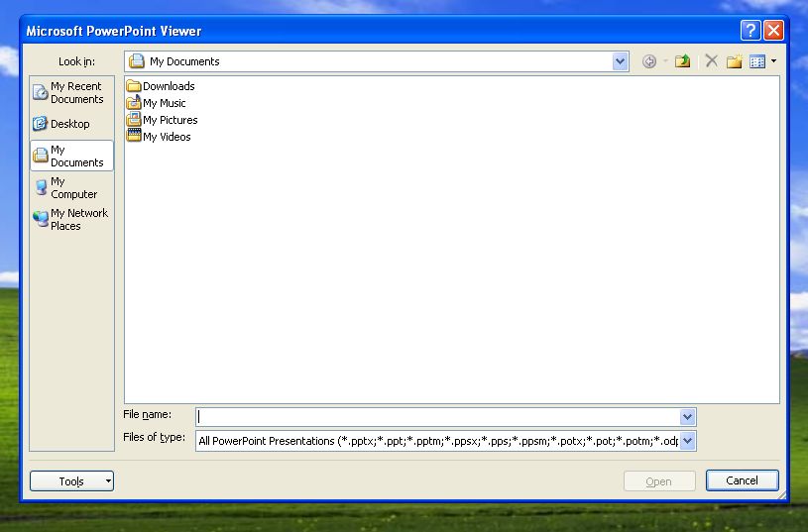Click the Delete X icon in toolbar
Screen dimensions: 808x532
[711, 61]
